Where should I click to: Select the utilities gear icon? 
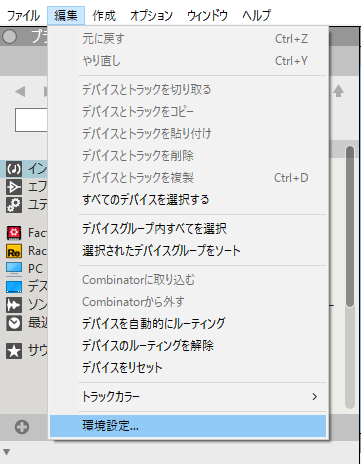[14, 205]
